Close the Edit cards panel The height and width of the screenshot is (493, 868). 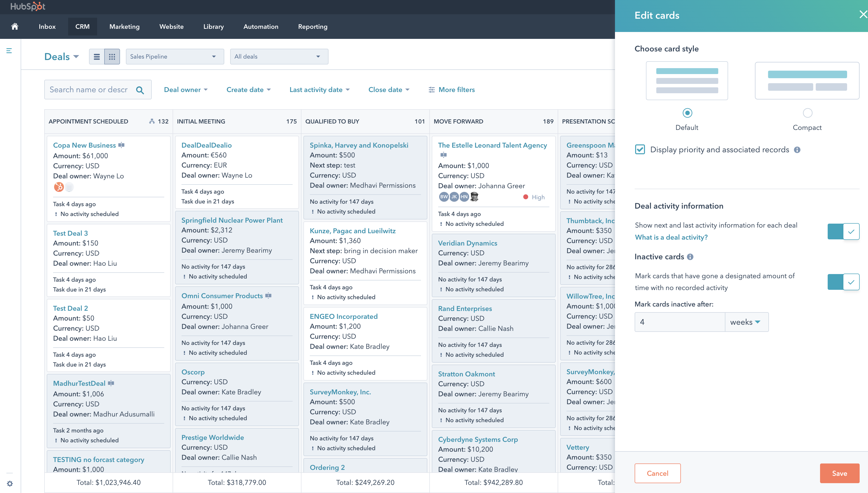pos(863,14)
